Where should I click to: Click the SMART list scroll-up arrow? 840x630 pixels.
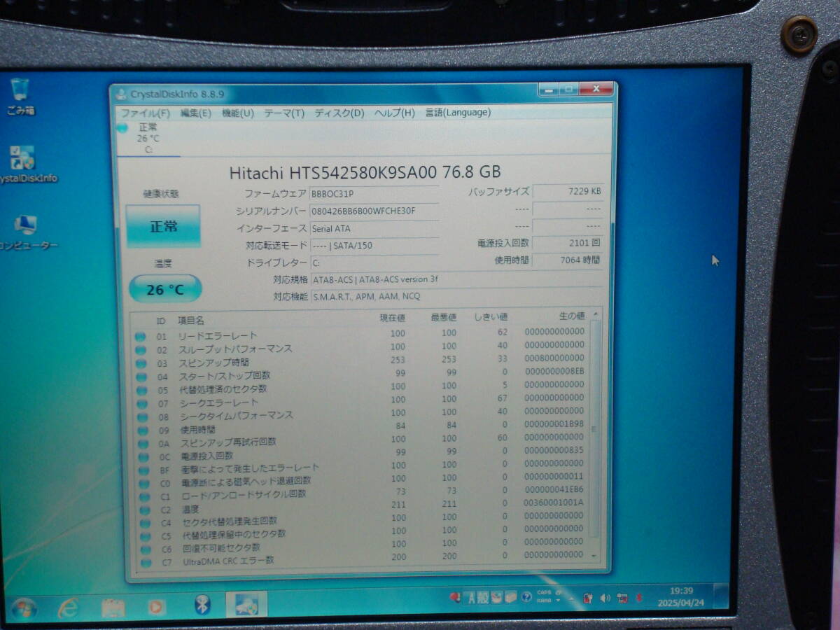tap(596, 314)
